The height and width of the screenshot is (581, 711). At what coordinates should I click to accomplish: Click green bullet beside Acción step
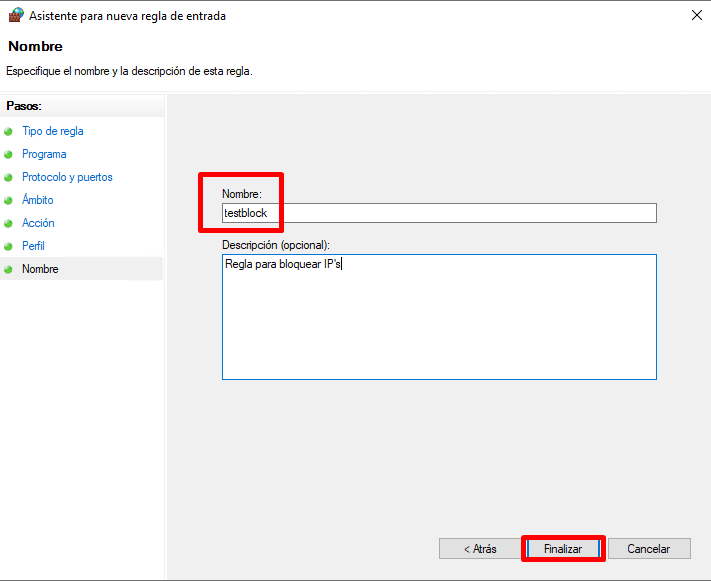coord(8,224)
